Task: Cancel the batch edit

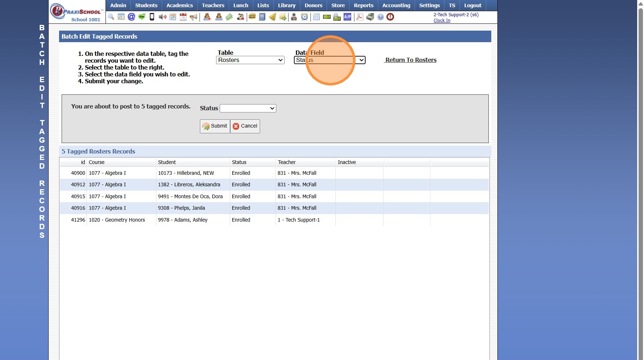Action: 245,126
